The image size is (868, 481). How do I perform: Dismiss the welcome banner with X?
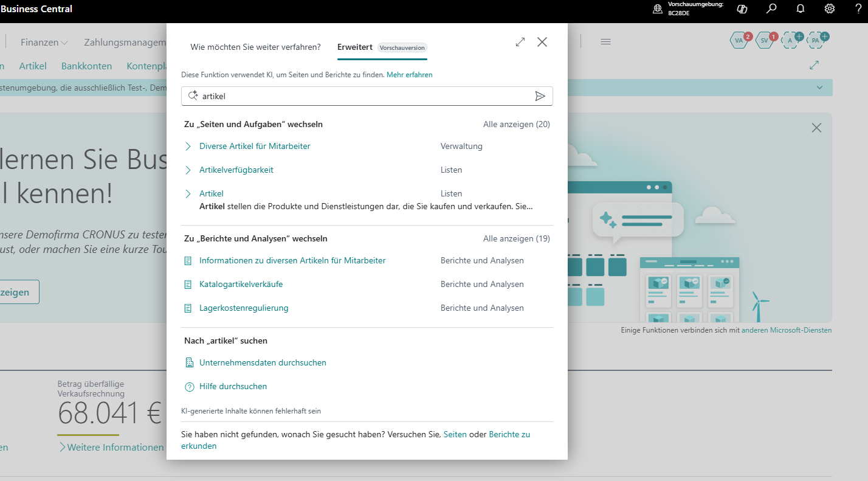pyautogui.click(x=816, y=128)
